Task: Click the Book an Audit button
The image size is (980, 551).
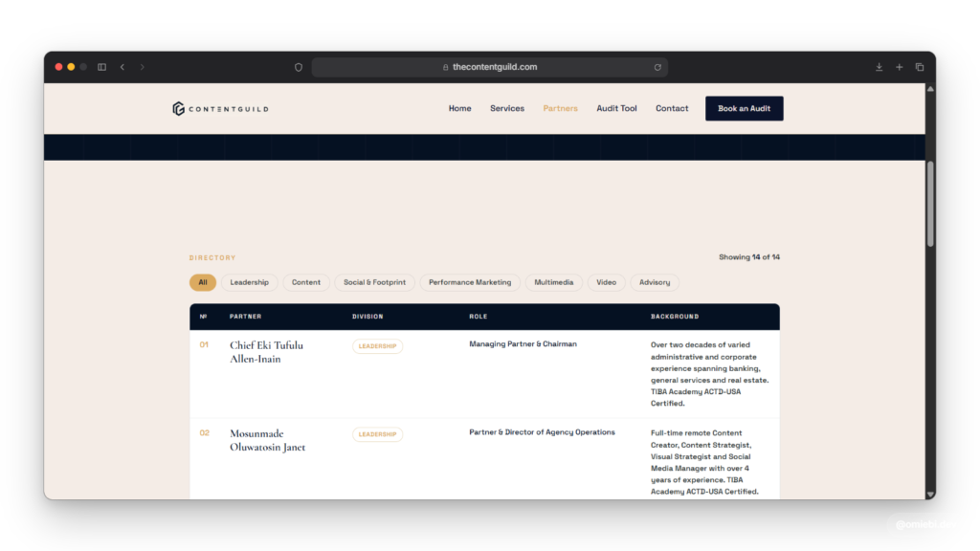Action: pos(744,109)
